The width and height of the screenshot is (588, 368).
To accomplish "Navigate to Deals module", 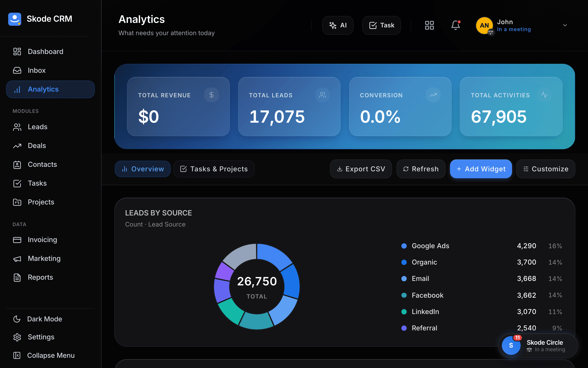I will (x=50, y=146).
